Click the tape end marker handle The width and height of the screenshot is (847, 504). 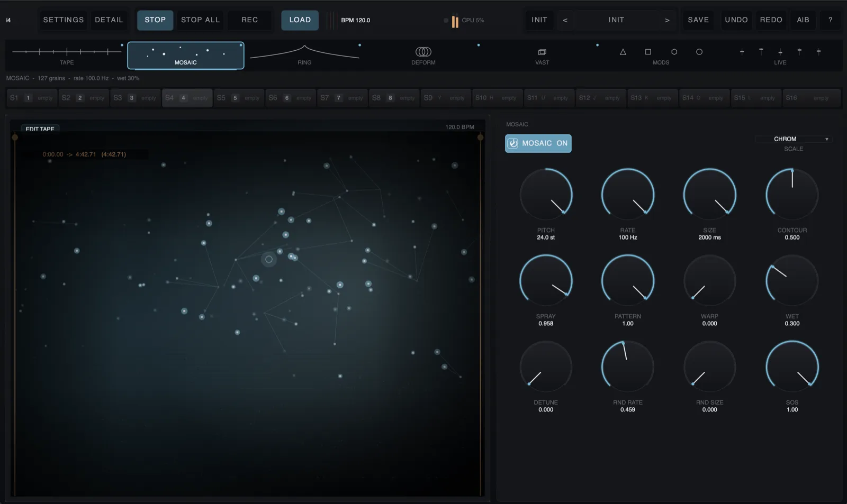tap(481, 138)
